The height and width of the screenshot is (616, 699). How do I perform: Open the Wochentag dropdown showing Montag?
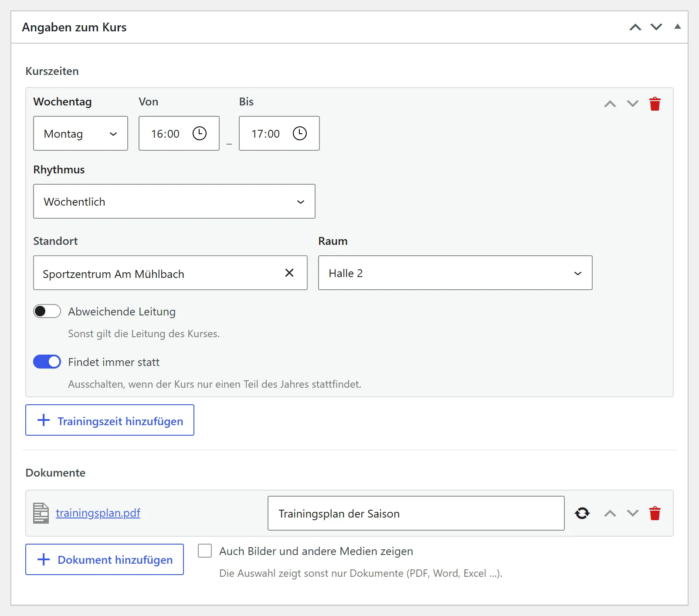(x=81, y=133)
